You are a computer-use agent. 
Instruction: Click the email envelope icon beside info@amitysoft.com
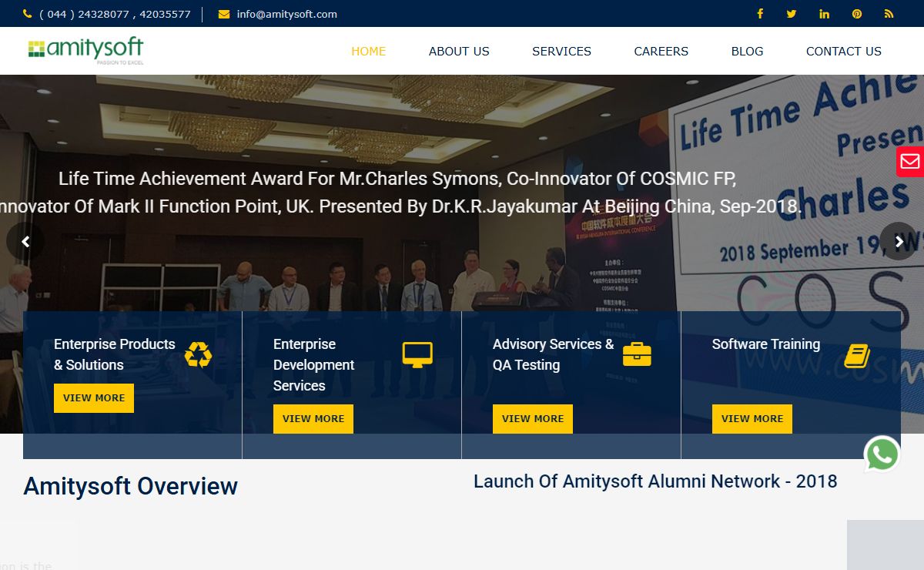[224, 14]
